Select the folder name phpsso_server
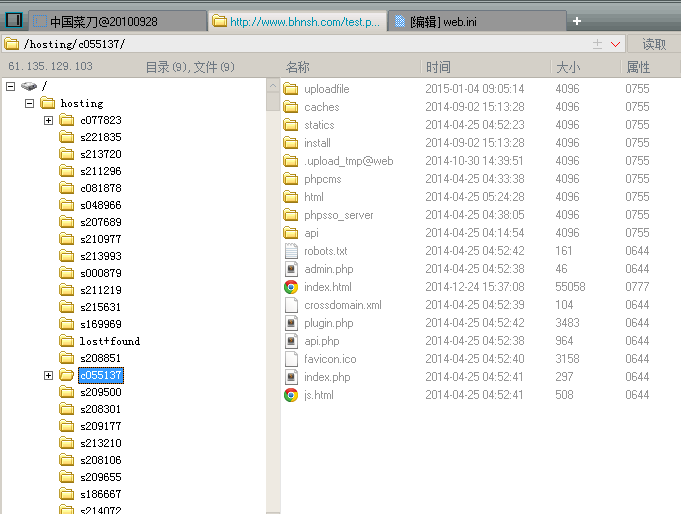 click(339, 215)
